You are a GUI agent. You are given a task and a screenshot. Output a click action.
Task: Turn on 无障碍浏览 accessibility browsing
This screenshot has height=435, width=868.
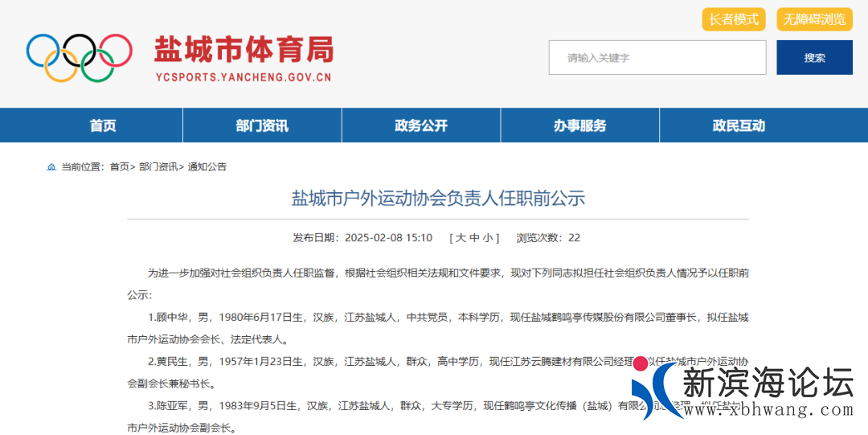pos(814,19)
